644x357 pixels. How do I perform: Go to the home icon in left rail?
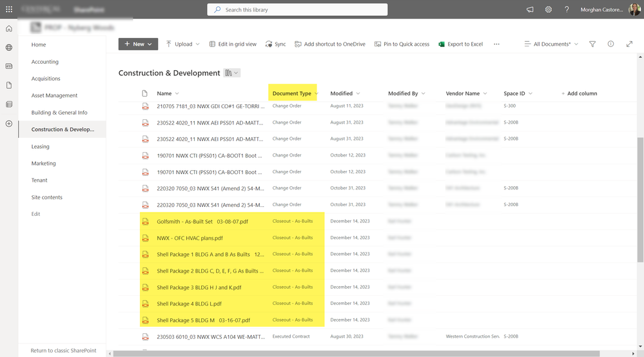tap(9, 29)
